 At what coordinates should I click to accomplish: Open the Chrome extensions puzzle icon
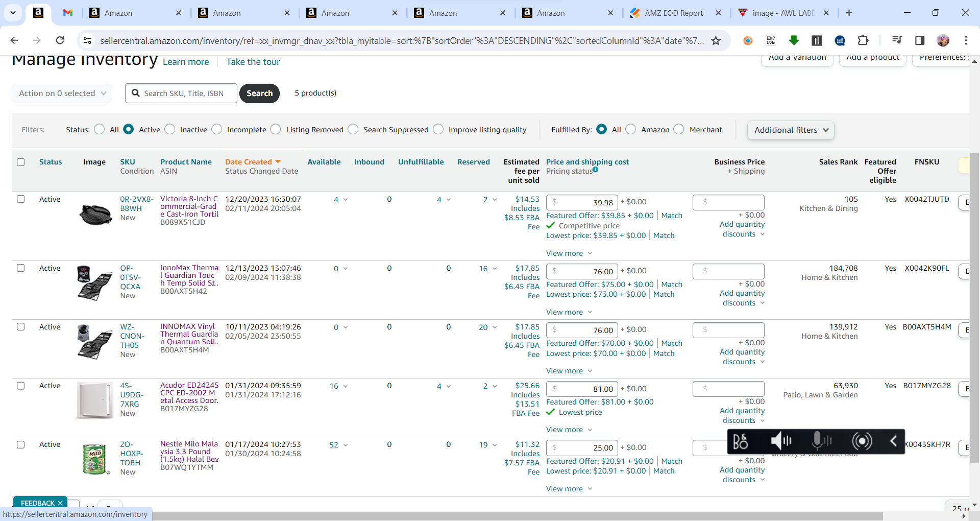863,40
